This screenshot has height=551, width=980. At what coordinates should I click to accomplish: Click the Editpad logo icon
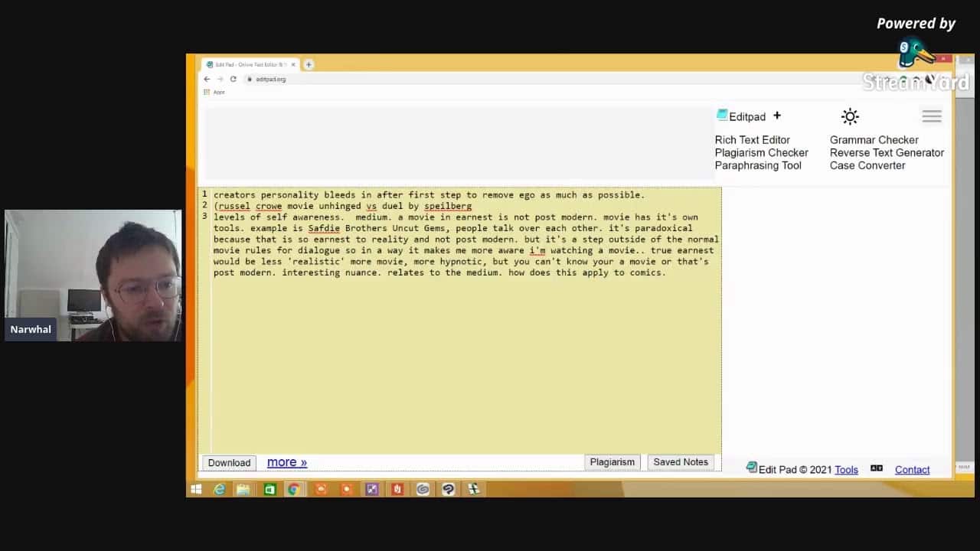(722, 116)
